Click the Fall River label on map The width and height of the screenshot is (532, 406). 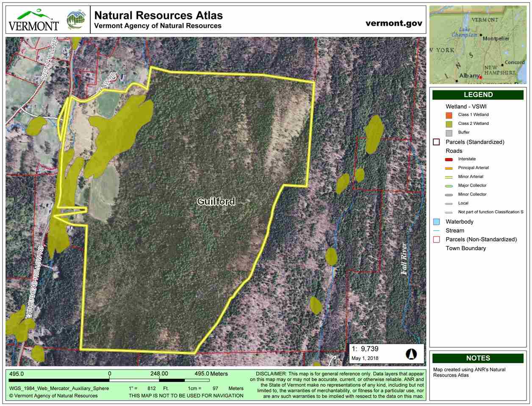click(405, 259)
